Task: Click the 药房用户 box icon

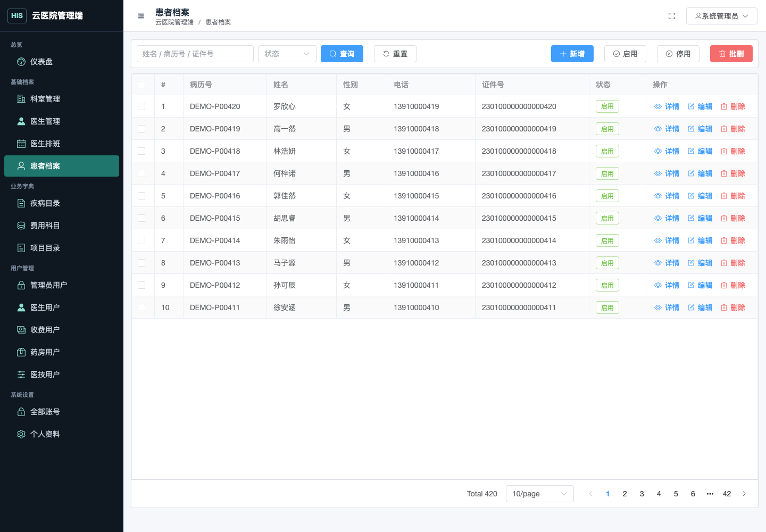Action: (x=21, y=352)
